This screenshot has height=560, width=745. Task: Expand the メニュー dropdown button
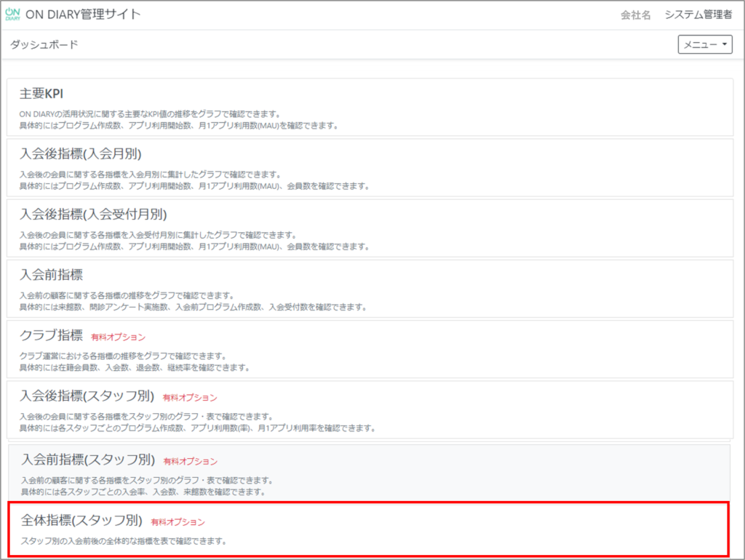[x=706, y=45]
